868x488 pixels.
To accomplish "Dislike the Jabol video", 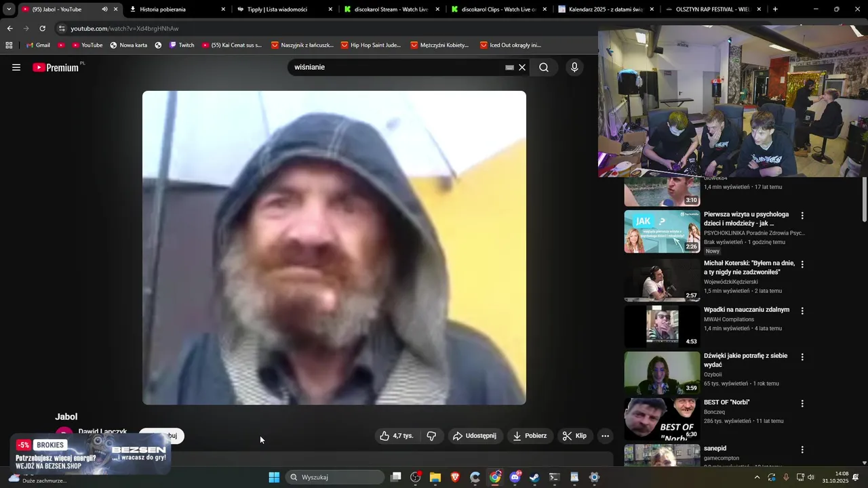I will pos(431,436).
